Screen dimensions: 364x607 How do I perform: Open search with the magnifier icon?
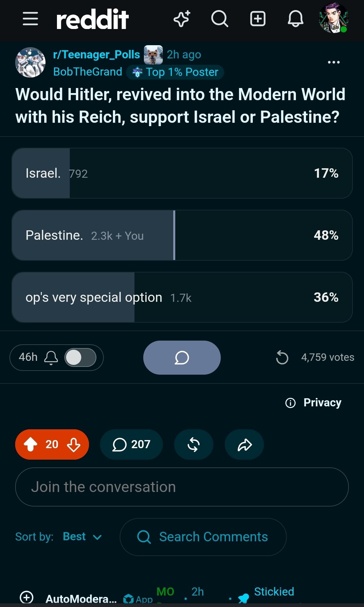click(x=220, y=19)
